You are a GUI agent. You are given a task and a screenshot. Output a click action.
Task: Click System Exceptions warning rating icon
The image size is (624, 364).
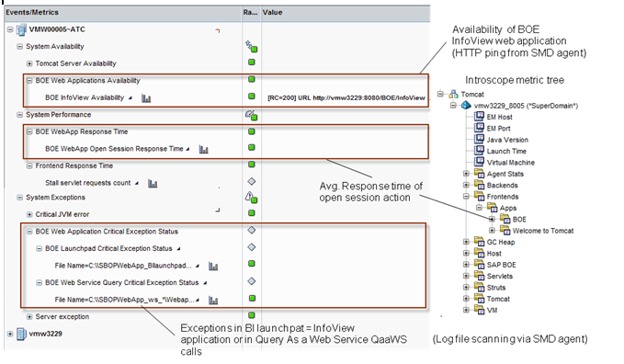click(x=251, y=198)
